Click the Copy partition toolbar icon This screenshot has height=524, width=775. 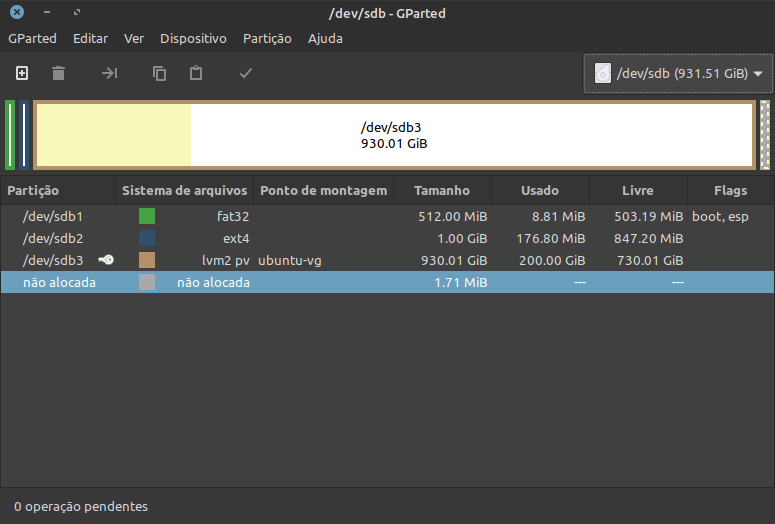[x=159, y=73]
